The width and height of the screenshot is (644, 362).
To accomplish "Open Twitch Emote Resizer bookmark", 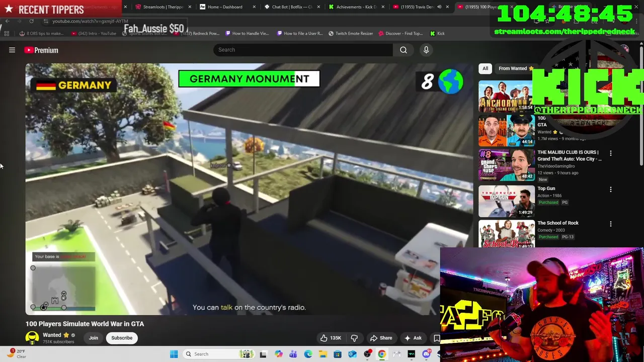I will (x=351, y=33).
